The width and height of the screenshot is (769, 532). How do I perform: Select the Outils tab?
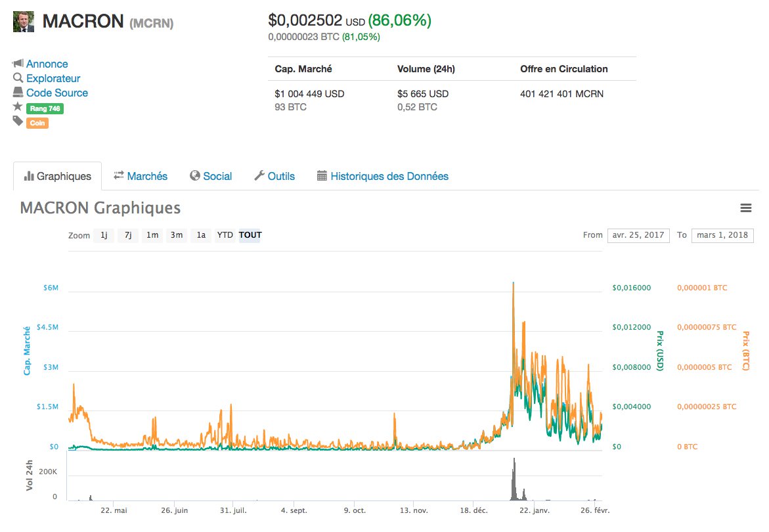point(275,176)
